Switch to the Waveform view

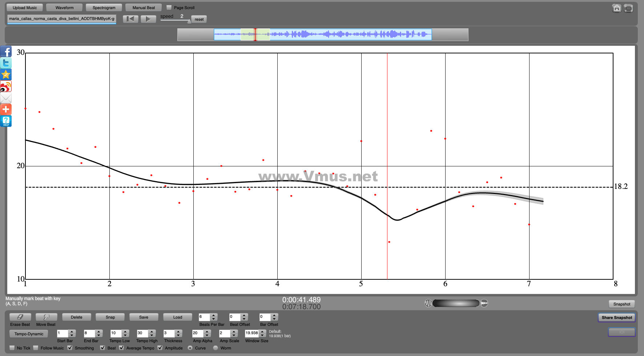pos(65,8)
